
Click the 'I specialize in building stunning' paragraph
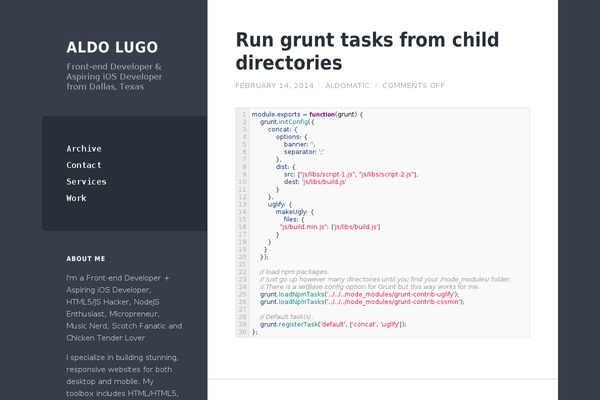click(x=124, y=375)
